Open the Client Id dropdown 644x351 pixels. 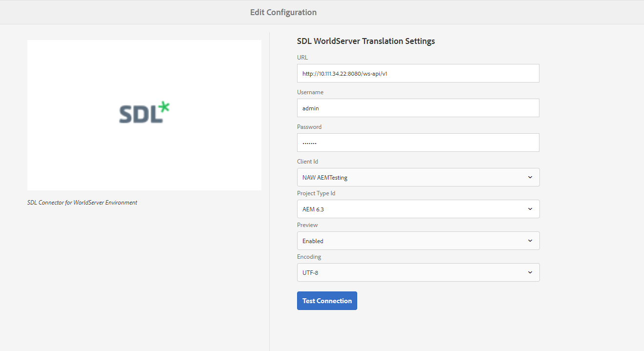[418, 177]
